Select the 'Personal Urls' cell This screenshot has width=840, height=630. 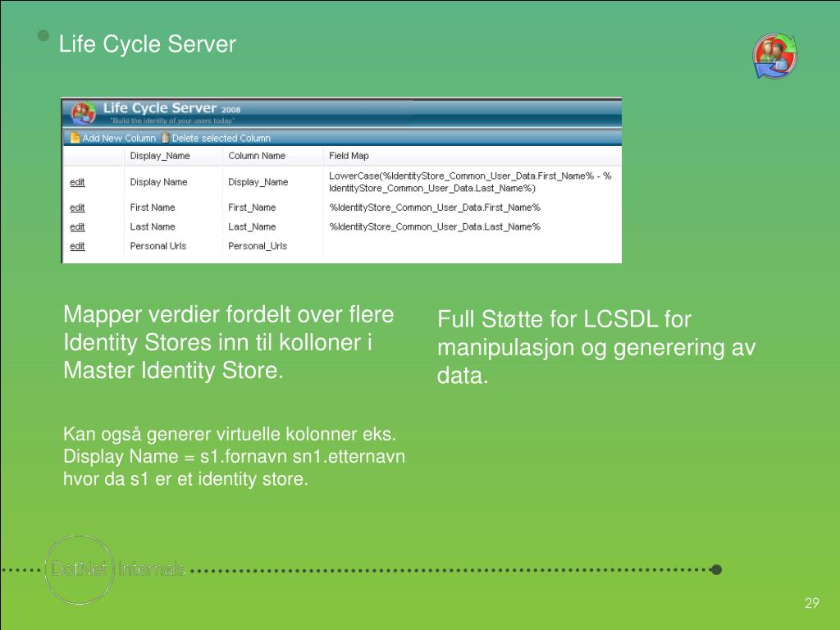pos(158,246)
